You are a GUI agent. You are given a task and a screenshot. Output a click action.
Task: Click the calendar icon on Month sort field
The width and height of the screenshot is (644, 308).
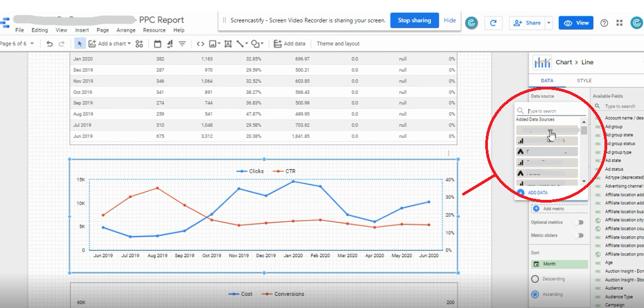tap(536, 264)
